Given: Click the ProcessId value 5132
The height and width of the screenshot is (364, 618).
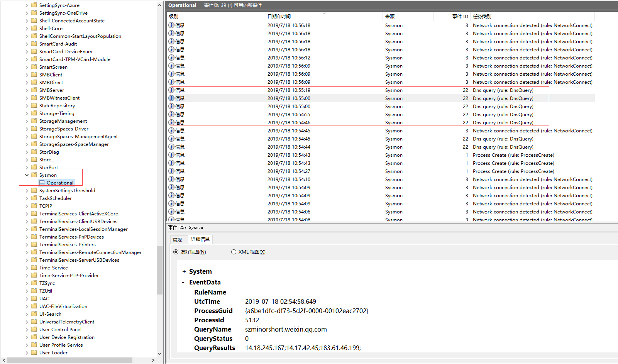Looking at the screenshot, I should click(x=252, y=320).
